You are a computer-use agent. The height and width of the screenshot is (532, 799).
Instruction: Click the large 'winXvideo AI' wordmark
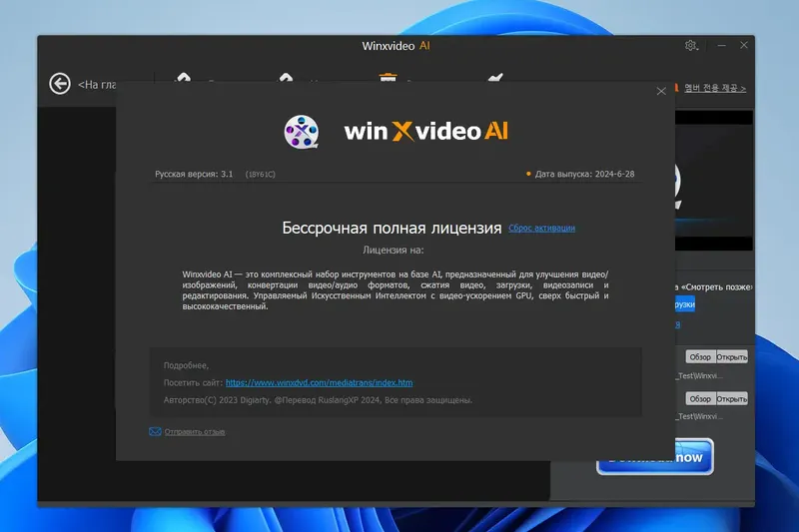(x=426, y=132)
